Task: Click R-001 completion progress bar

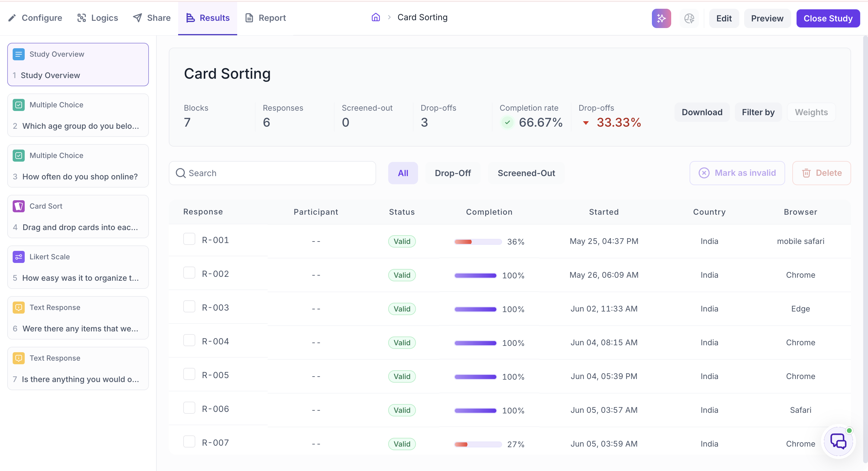Action: click(478, 242)
